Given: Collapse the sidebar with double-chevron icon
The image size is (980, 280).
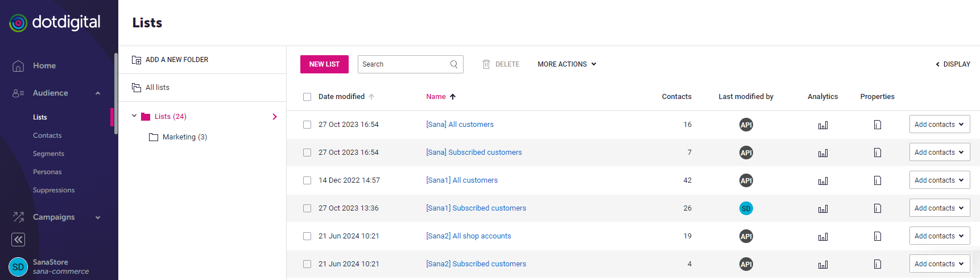Looking at the screenshot, I should pyautogui.click(x=18, y=240).
